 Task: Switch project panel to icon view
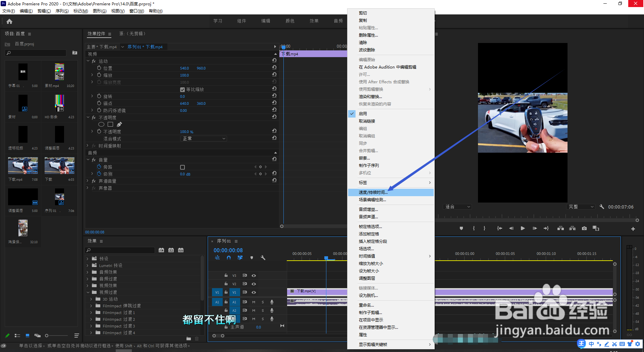coord(28,336)
